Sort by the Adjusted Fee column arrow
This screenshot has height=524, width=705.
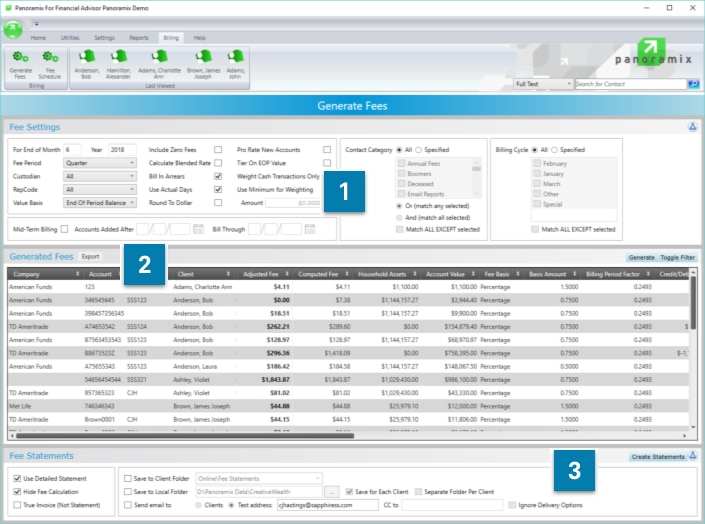[287, 274]
